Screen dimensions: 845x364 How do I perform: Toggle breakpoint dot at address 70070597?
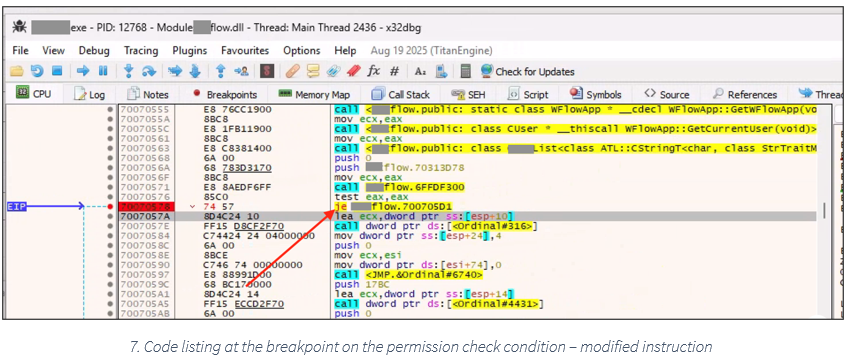110,274
